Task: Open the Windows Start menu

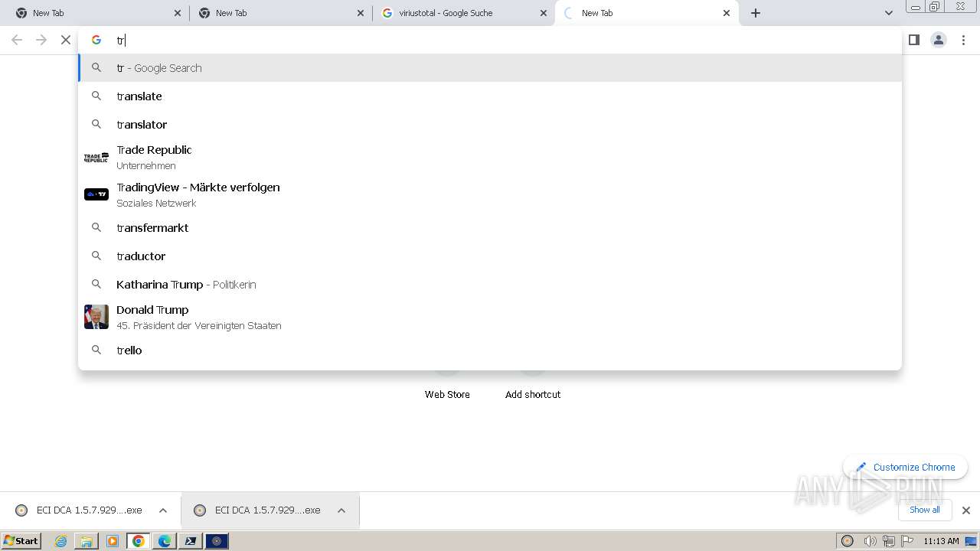Action: 21,541
